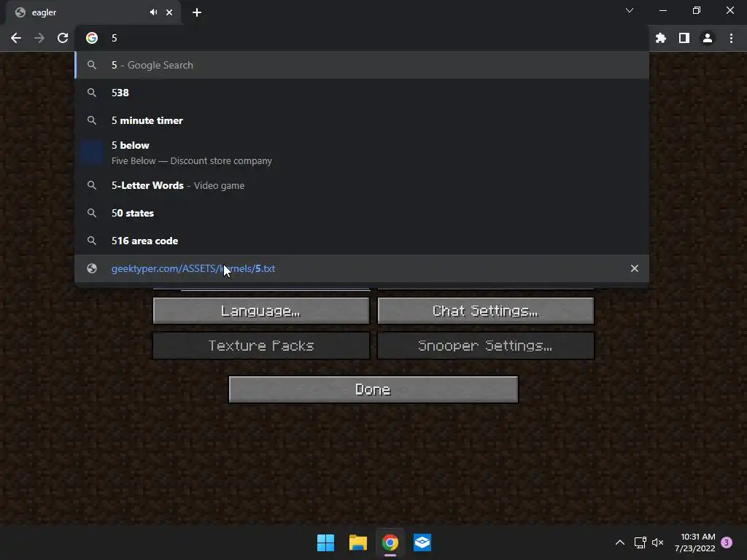Image resolution: width=747 pixels, height=560 pixels.
Task: Click the Chrome icon on the taskbar
Action: coord(390,542)
